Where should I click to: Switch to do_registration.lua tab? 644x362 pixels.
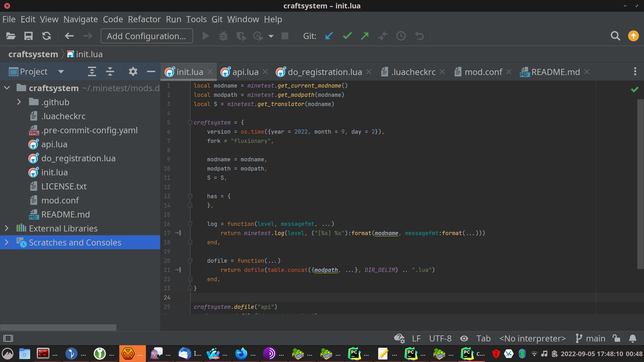click(325, 72)
